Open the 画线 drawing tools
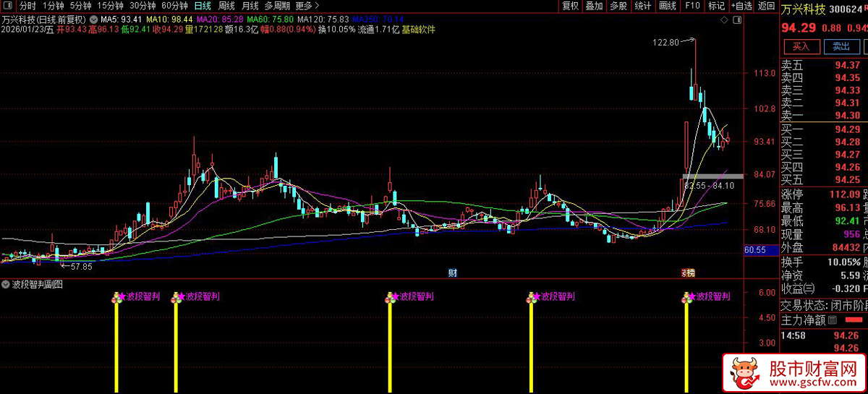This screenshot has width=868, height=394. point(668,6)
